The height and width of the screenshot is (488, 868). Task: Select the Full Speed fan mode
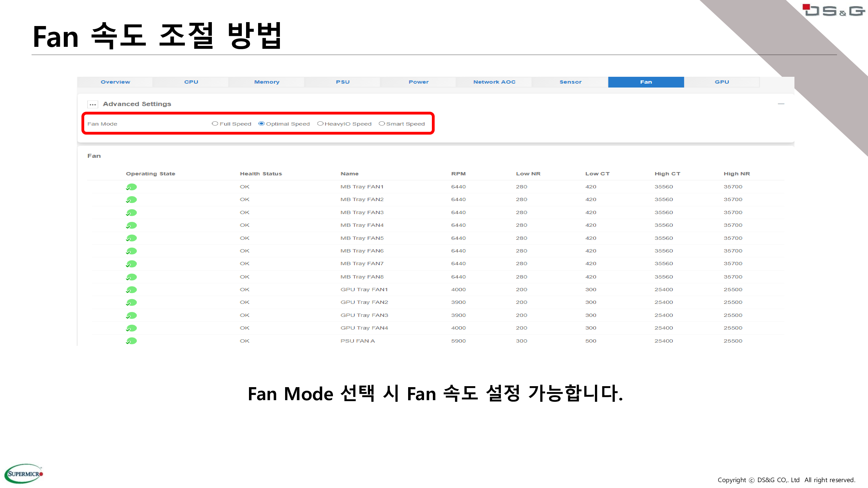coord(215,124)
